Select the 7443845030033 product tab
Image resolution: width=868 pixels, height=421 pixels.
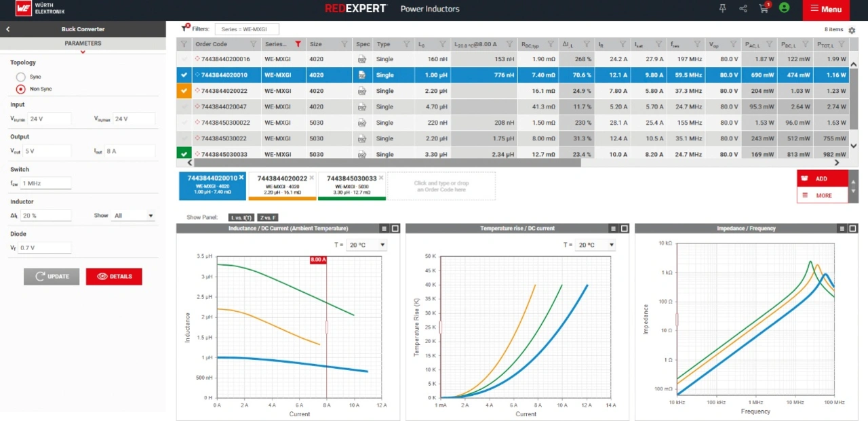[351, 185]
